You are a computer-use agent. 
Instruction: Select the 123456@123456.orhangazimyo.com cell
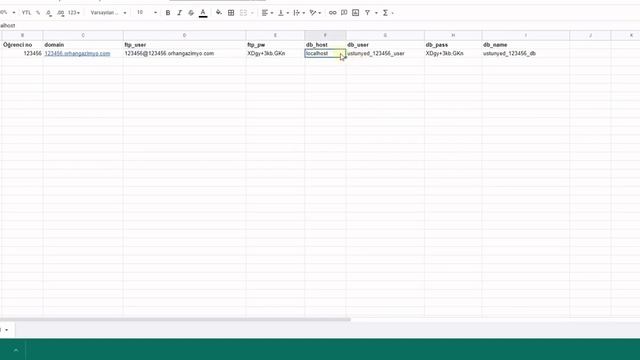[x=184, y=53]
